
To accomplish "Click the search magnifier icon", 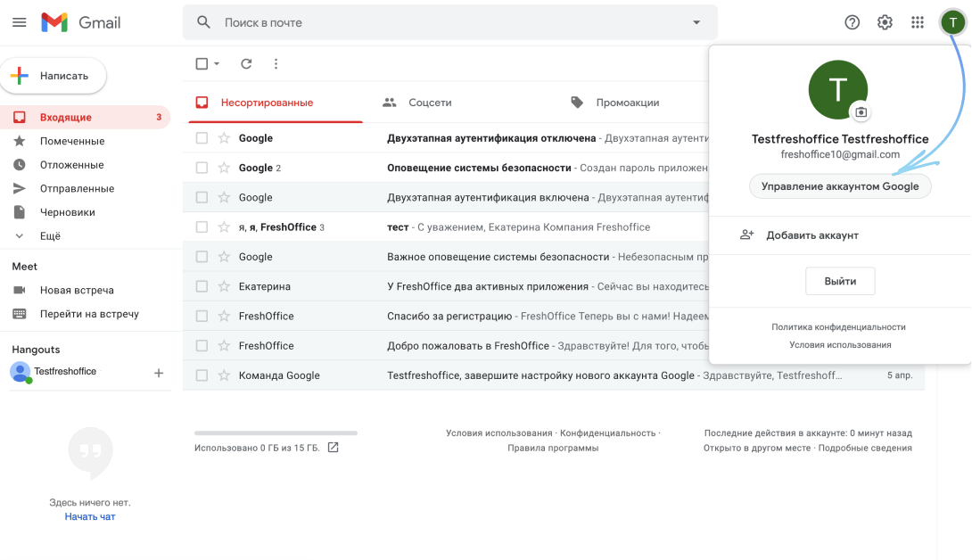I will pyautogui.click(x=203, y=22).
